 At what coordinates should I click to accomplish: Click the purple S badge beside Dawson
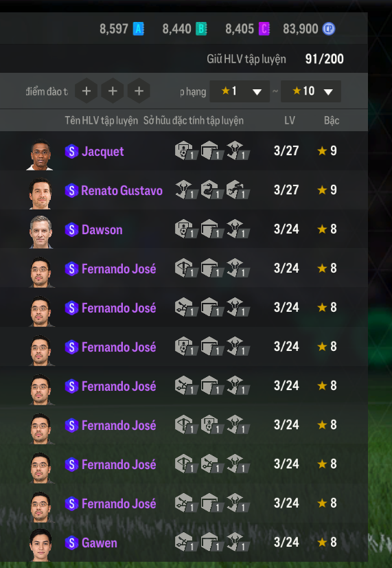71,229
